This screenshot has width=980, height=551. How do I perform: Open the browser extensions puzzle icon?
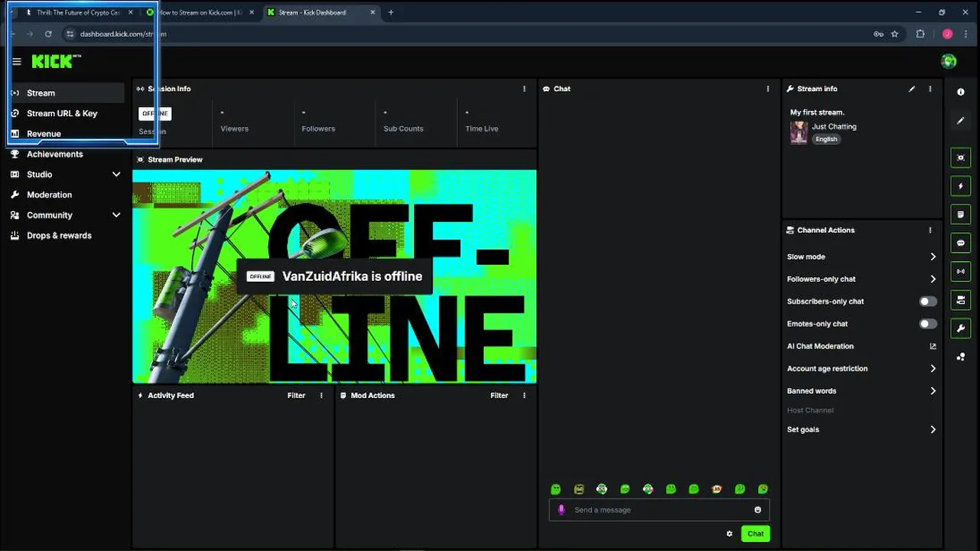(920, 34)
